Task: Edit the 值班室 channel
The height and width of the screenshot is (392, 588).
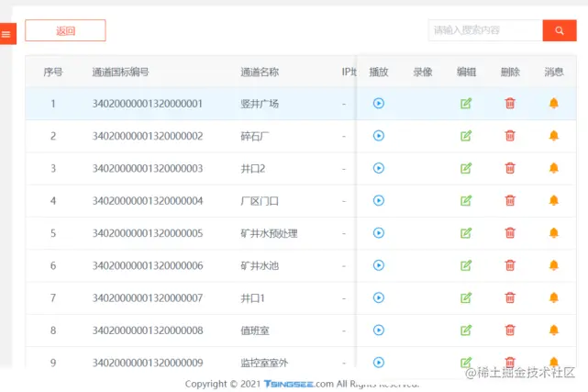Action: click(466, 330)
